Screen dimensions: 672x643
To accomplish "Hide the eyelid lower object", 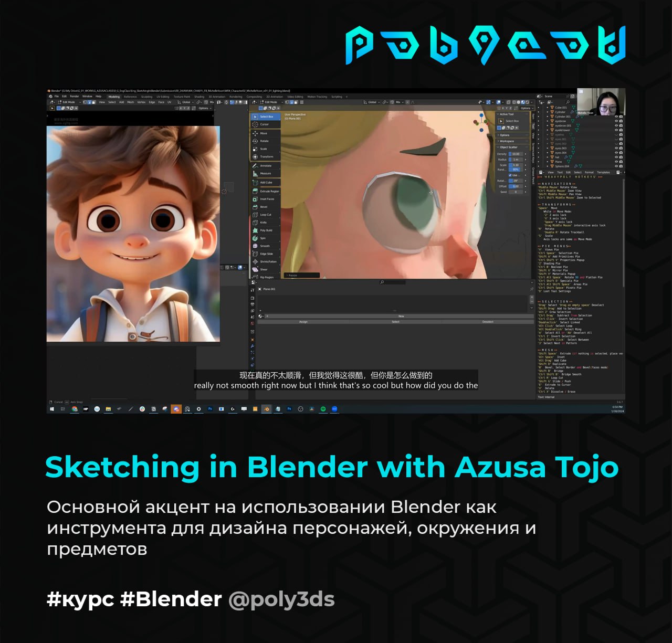I will pyautogui.click(x=616, y=130).
